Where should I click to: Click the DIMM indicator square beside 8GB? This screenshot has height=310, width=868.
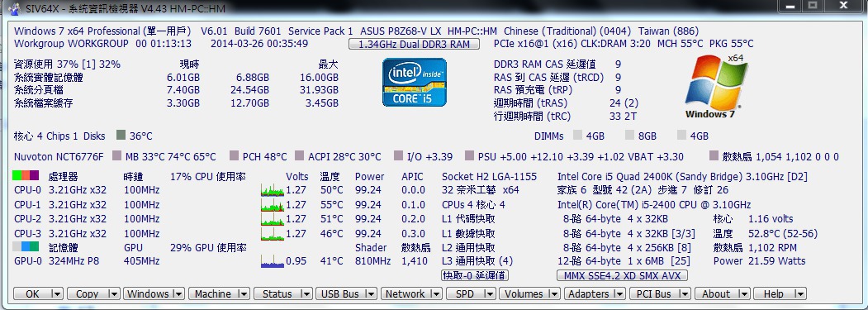point(630,135)
